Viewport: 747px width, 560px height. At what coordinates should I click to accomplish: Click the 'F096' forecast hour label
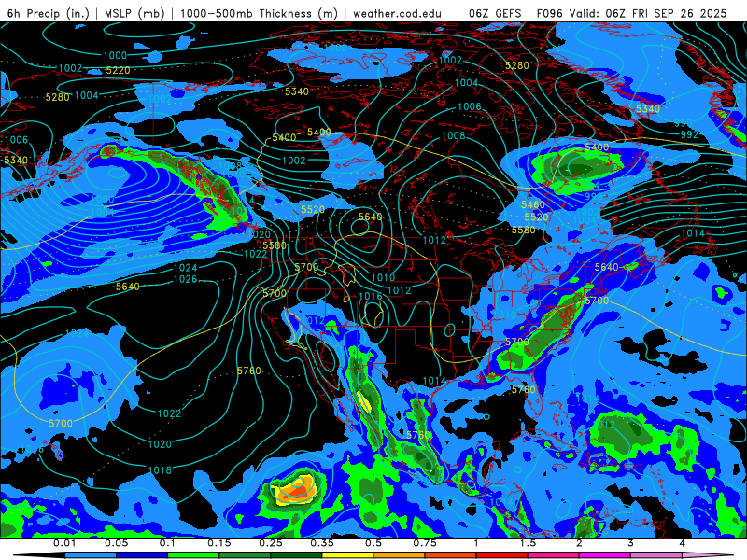tap(550, 13)
